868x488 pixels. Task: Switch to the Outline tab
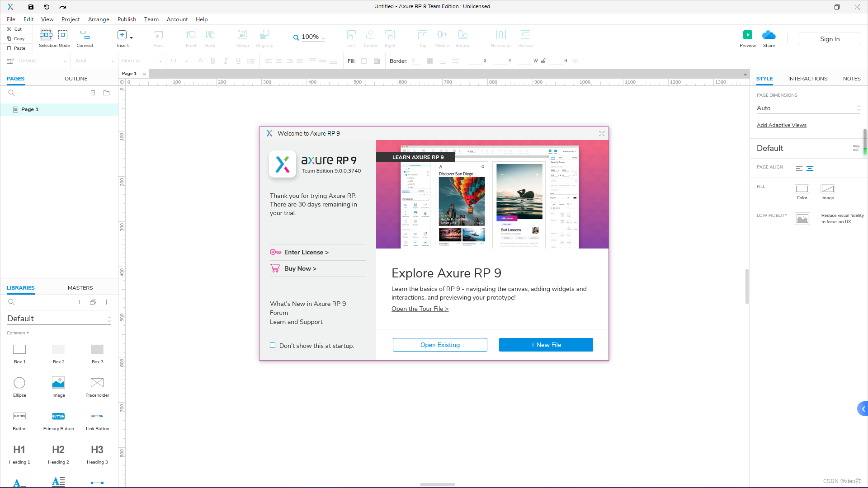[x=76, y=79]
